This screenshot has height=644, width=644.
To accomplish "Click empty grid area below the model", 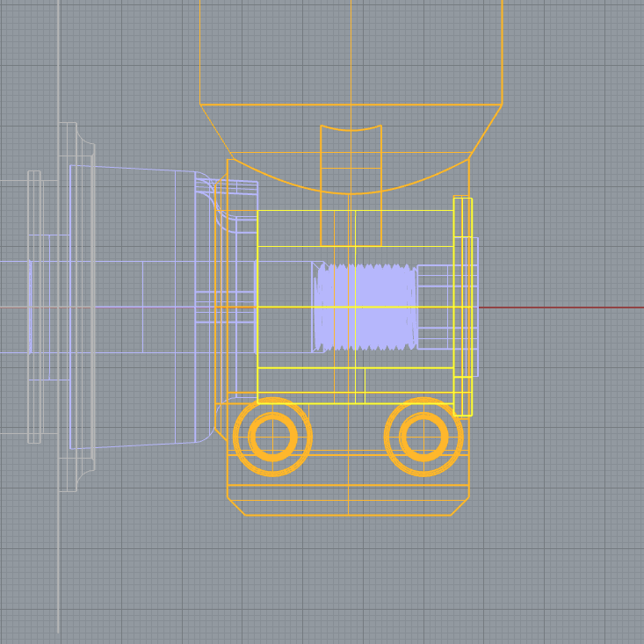I will coord(351,580).
